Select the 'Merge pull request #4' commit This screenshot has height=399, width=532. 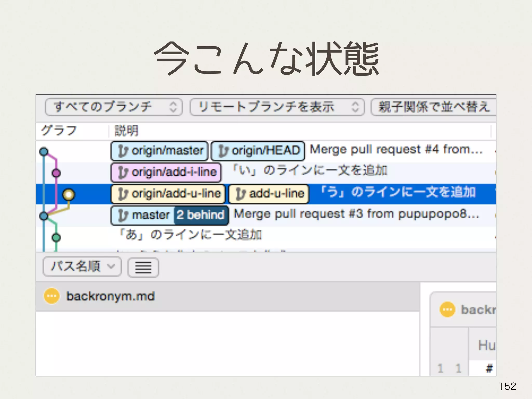[396, 150]
